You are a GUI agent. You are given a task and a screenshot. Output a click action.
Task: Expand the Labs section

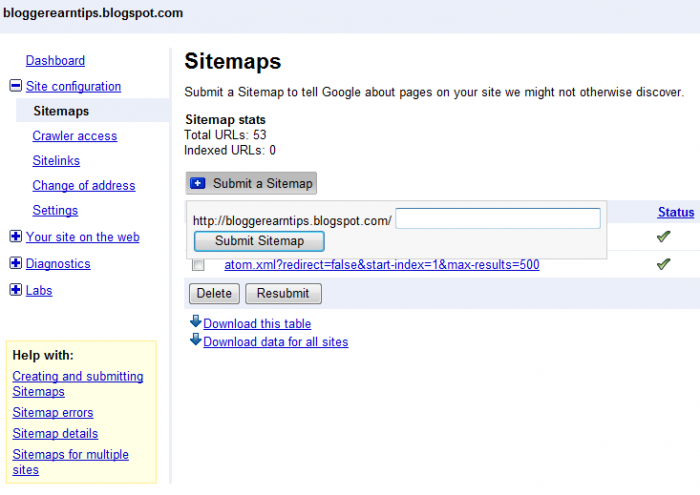pyautogui.click(x=15, y=291)
